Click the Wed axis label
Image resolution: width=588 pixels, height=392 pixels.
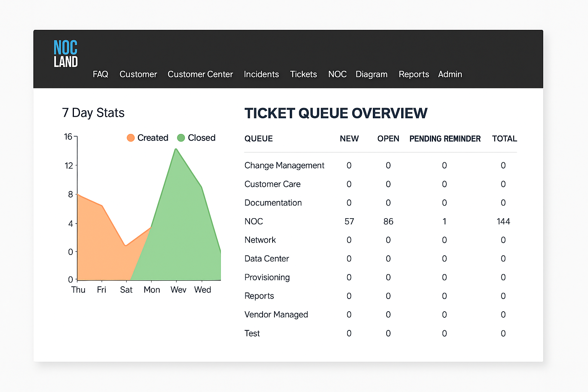[x=203, y=290]
